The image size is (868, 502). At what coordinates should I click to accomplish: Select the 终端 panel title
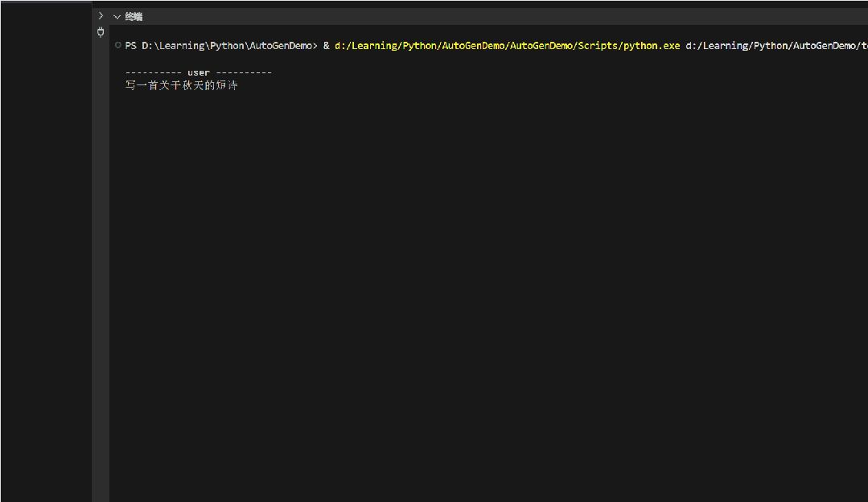134,17
